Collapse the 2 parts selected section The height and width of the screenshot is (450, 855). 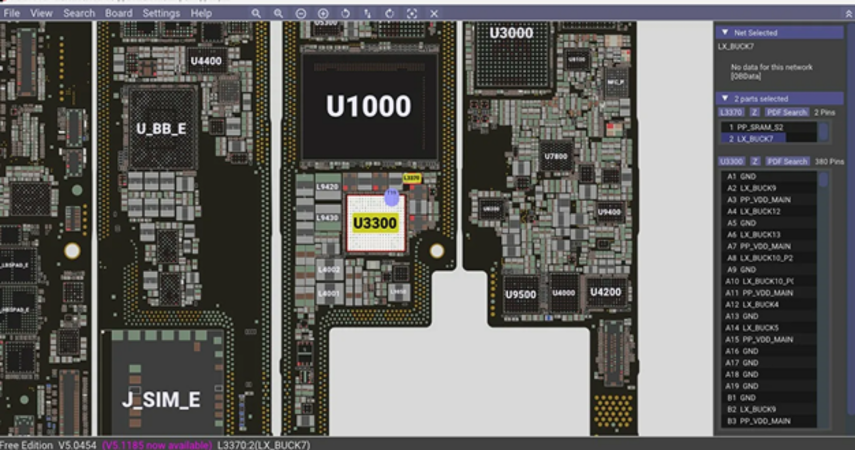tap(725, 99)
